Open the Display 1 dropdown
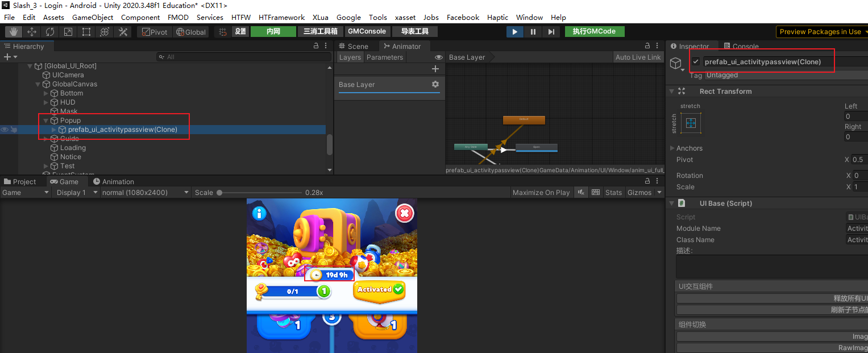Screen dimensions: 868x353 tap(76, 192)
